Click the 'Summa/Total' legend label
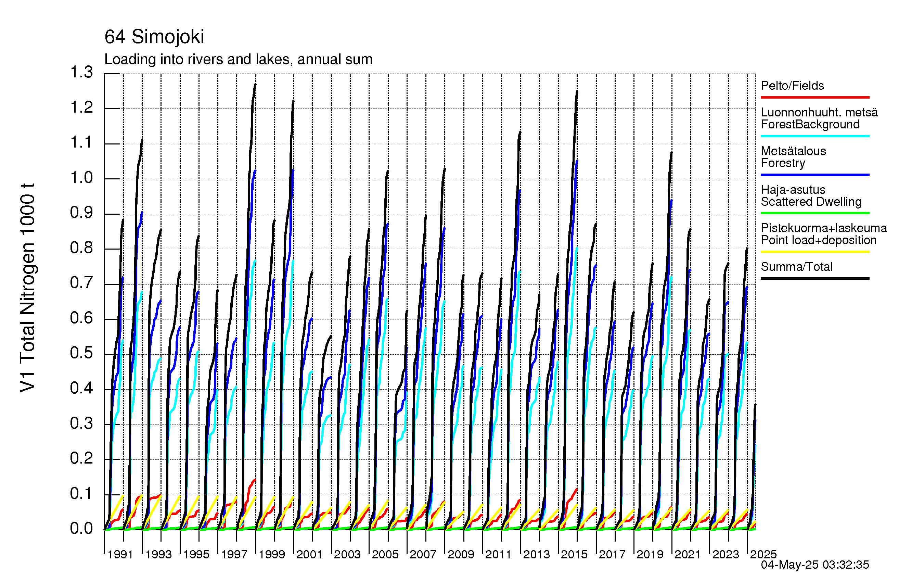 [797, 267]
